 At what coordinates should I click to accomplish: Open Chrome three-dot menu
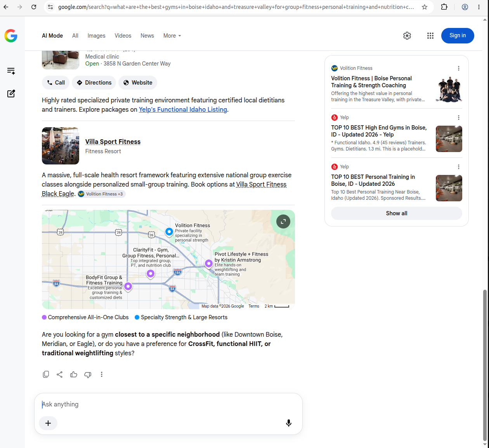coord(479,7)
